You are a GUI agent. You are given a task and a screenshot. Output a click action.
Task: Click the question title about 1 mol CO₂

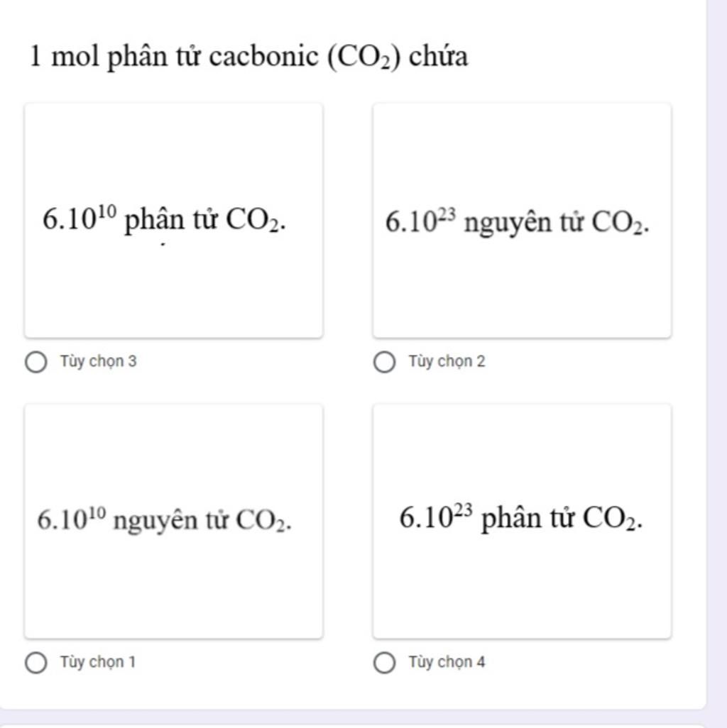click(248, 57)
